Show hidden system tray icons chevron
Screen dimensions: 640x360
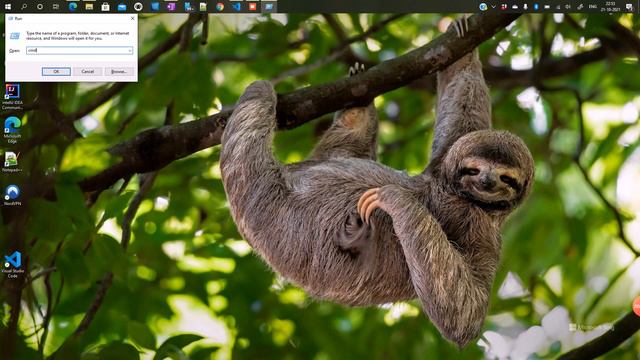tap(493, 7)
